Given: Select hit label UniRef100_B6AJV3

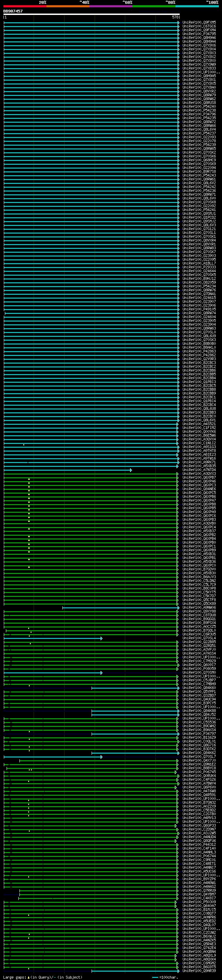Looking at the screenshot, I should pyautogui.click(x=199, y=577).
